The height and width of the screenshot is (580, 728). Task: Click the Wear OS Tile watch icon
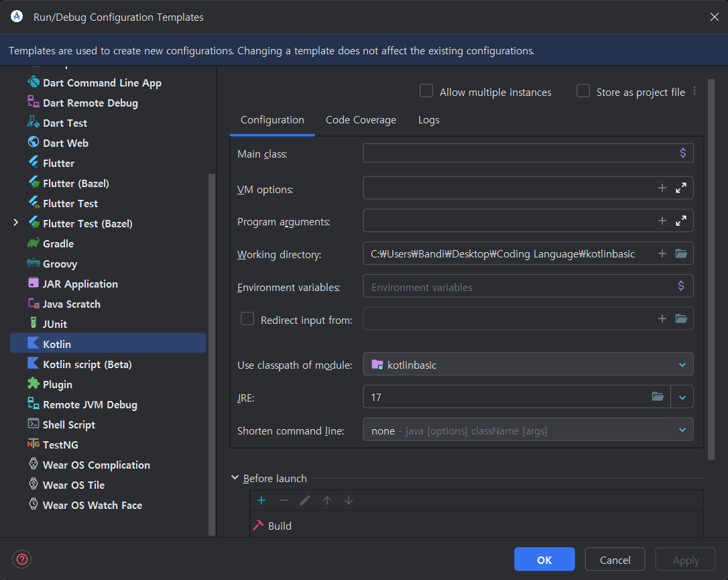pos(34,484)
